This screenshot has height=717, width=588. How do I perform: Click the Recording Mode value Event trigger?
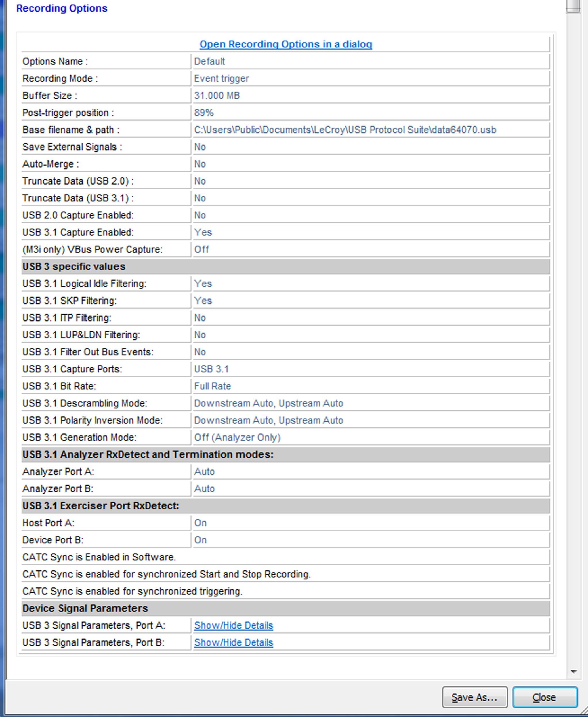(x=221, y=79)
